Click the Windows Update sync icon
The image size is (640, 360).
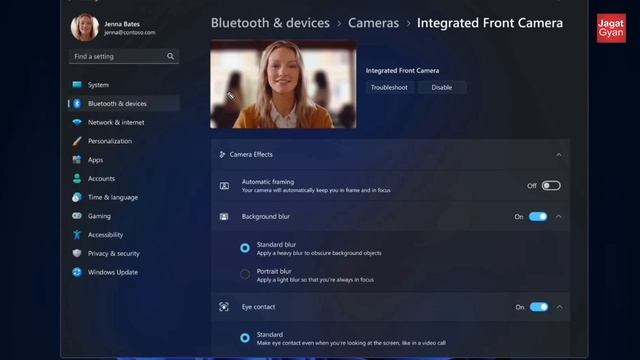pos(77,272)
